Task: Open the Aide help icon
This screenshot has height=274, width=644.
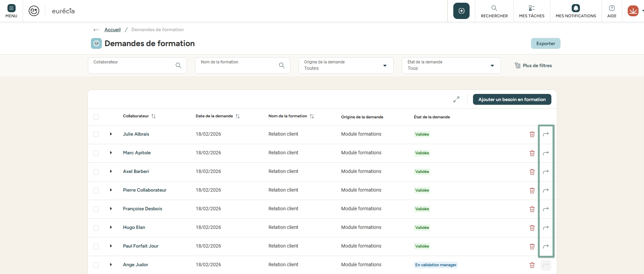Action: (x=611, y=11)
